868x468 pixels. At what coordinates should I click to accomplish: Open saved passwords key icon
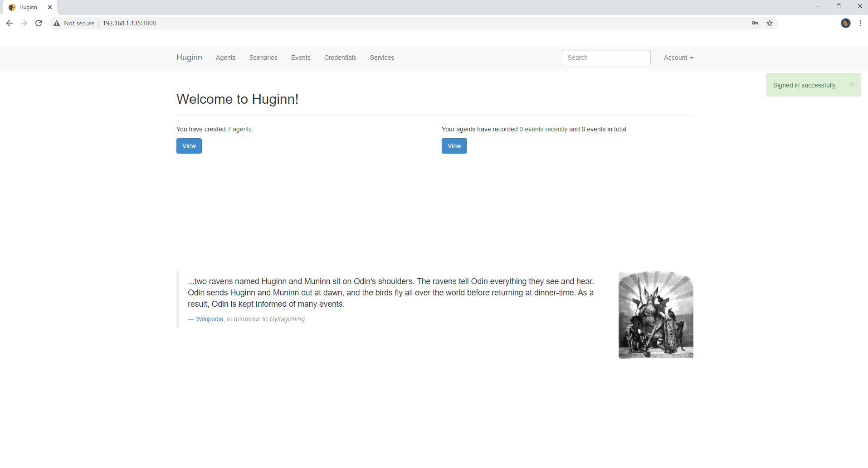755,23
